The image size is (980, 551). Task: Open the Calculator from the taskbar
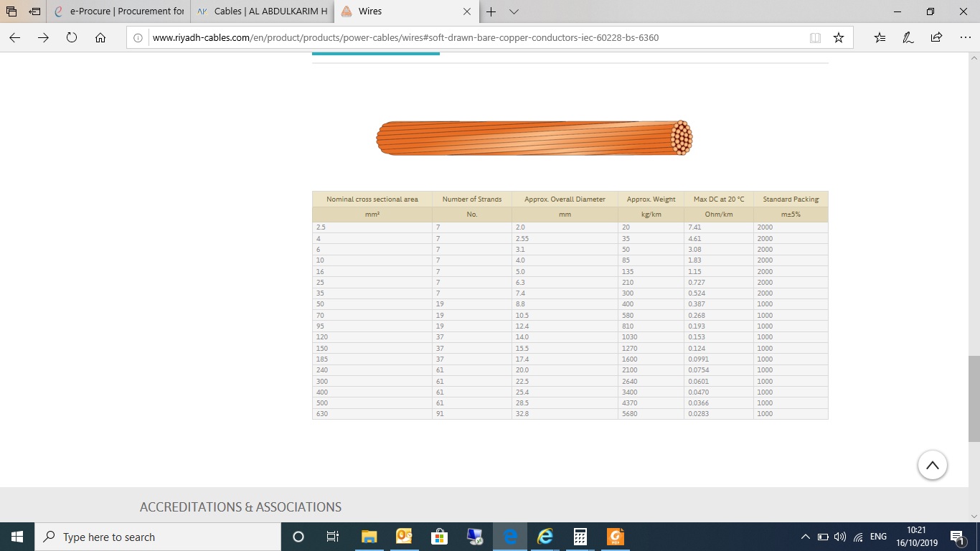pos(580,537)
